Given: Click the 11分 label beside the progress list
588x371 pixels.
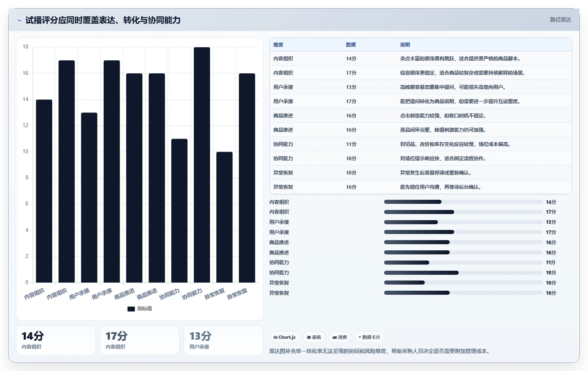Looking at the screenshot, I should coord(551,263).
